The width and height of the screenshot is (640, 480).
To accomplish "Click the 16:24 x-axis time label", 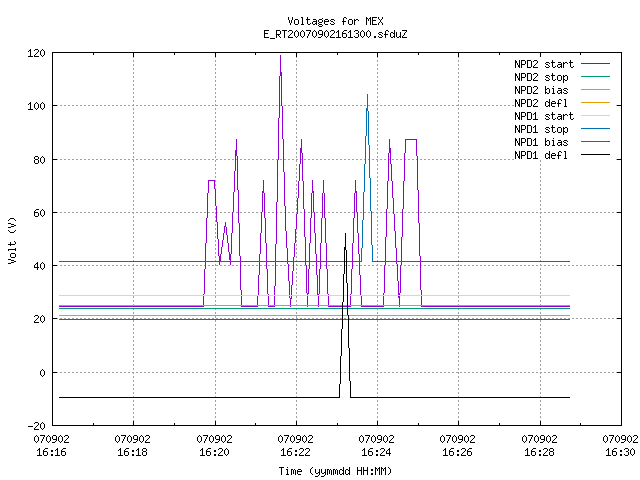I will (376, 452).
